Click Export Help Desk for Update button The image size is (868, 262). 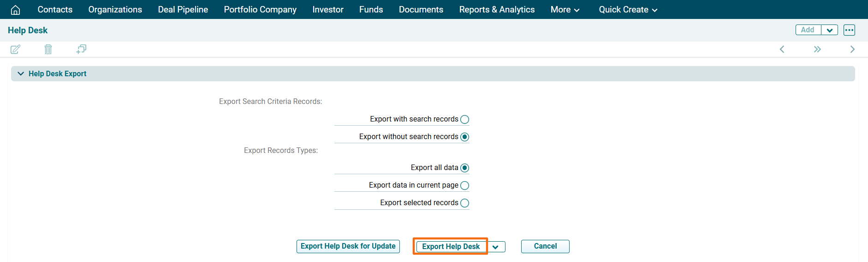point(348,246)
